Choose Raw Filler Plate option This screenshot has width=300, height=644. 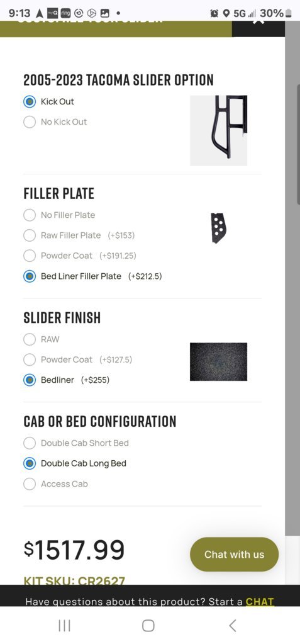pyautogui.click(x=79, y=235)
